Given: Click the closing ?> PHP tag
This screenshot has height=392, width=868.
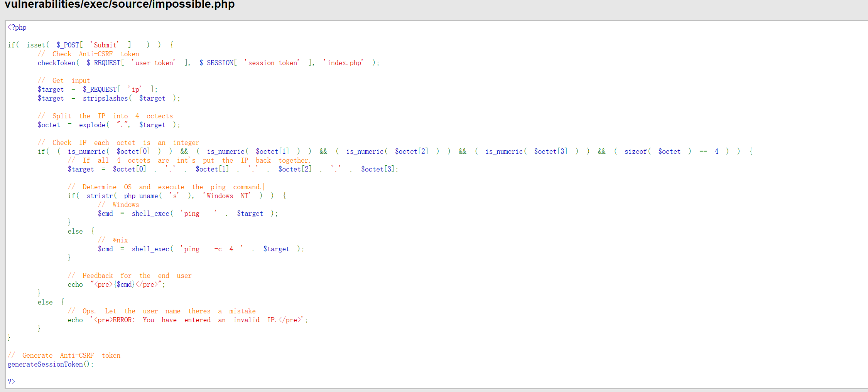Looking at the screenshot, I should click(11, 382).
